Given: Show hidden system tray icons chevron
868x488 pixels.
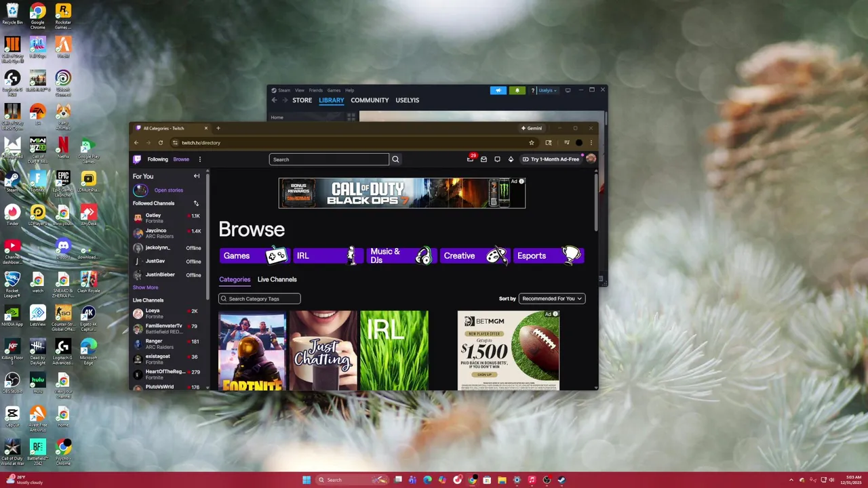Looking at the screenshot, I should point(791,480).
